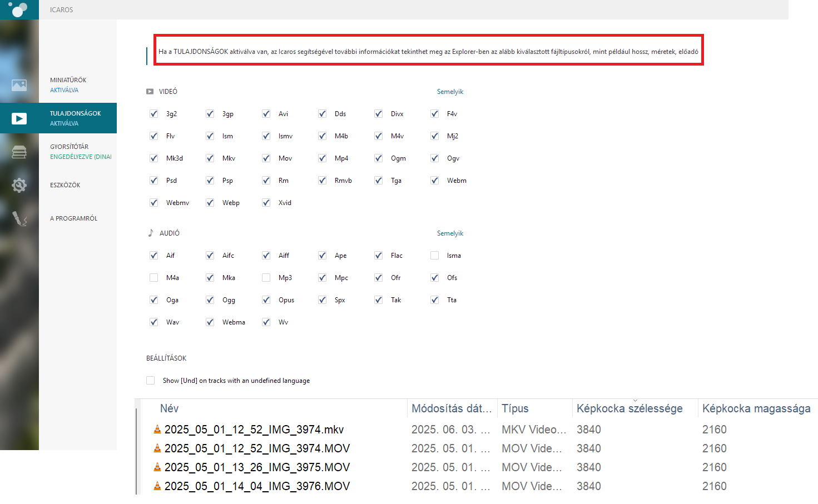The width and height of the screenshot is (818, 504).
Task: Select file 2025_05_01_12_52_IMG_3974.MOV
Action: point(257,448)
